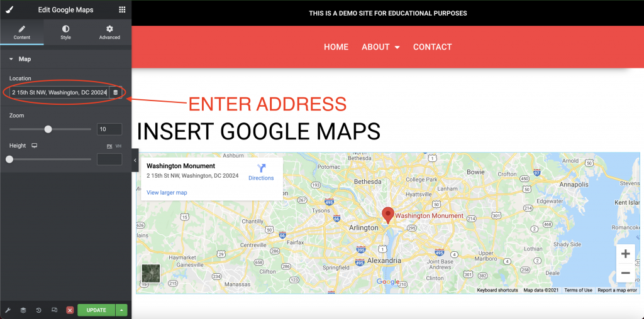This screenshot has height=319, width=644.
Task: Open save options arrow next to Update
Action: [121, 310]
